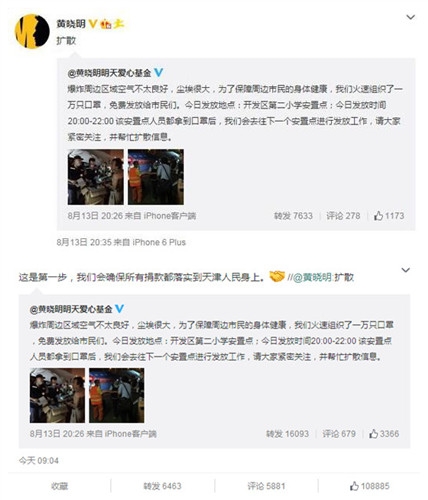428x500 pixels.
Task: Open 收藏 in the bottom action bar
Action: click(x=60, y=486)
